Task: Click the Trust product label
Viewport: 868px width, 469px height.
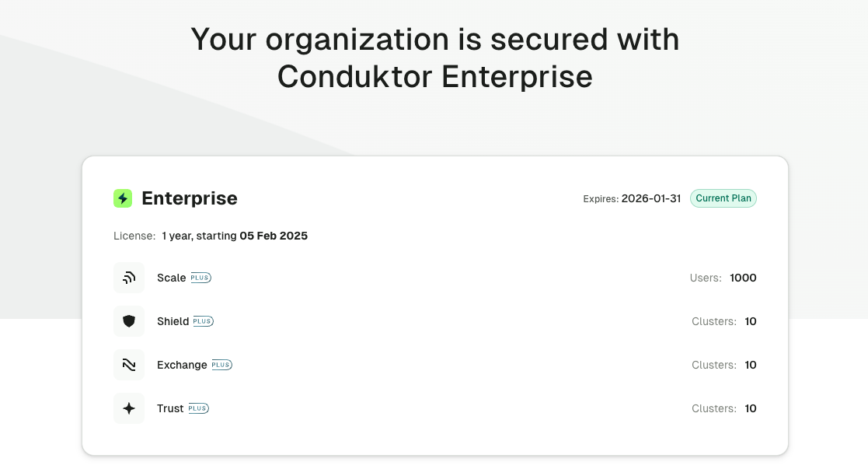Action: click(x=170, y=408)
